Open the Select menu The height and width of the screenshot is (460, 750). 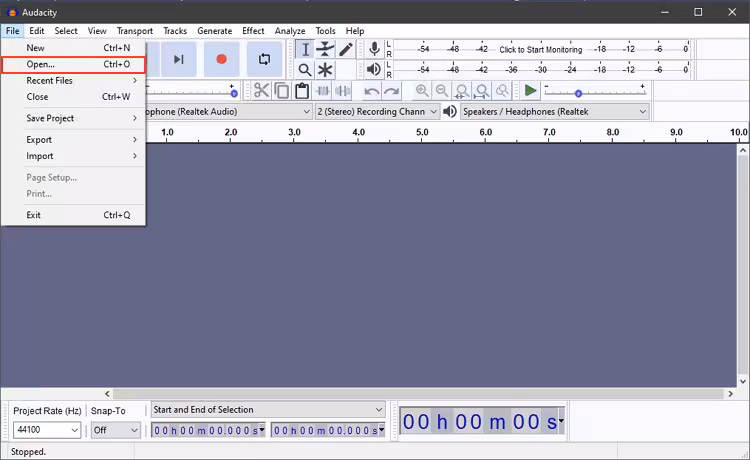click(66, 31)
